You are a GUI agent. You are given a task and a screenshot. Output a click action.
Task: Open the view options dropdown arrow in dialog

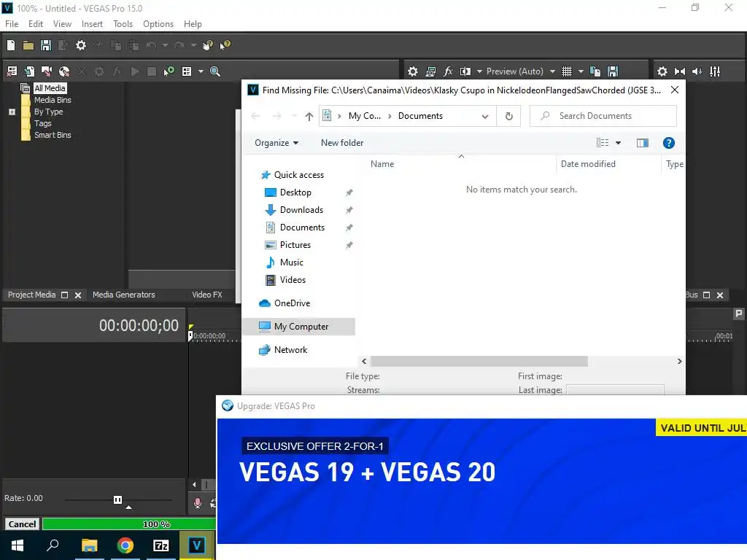[x=618, y=143]
